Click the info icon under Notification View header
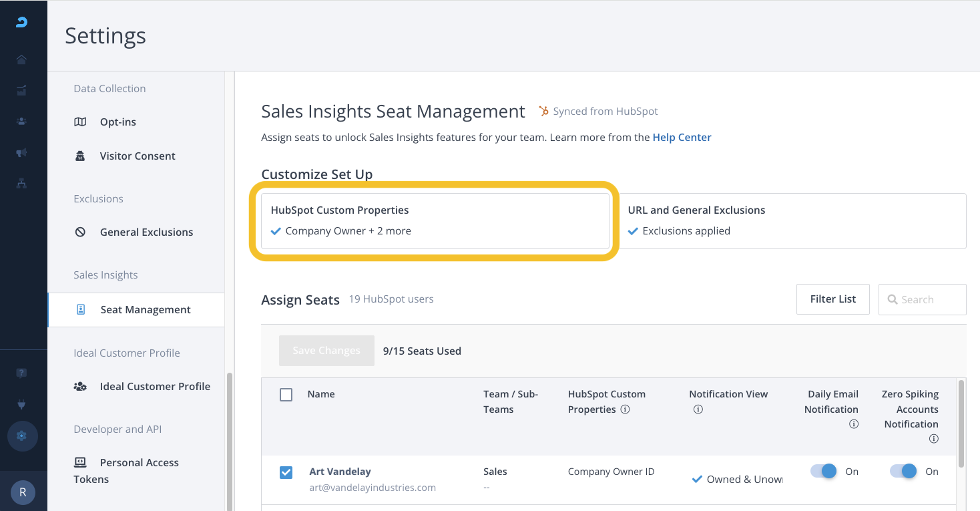Viewport: 980px width, 511px height. 698,409
